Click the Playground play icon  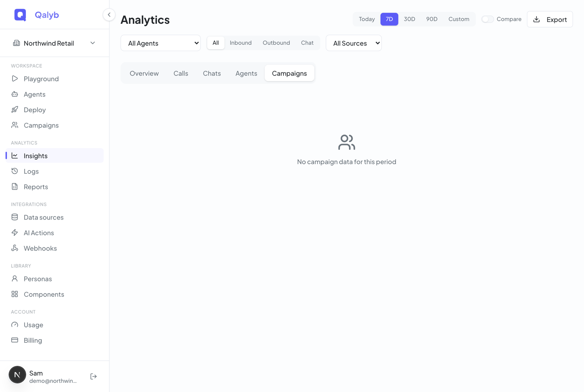click(x=15, y=78)
